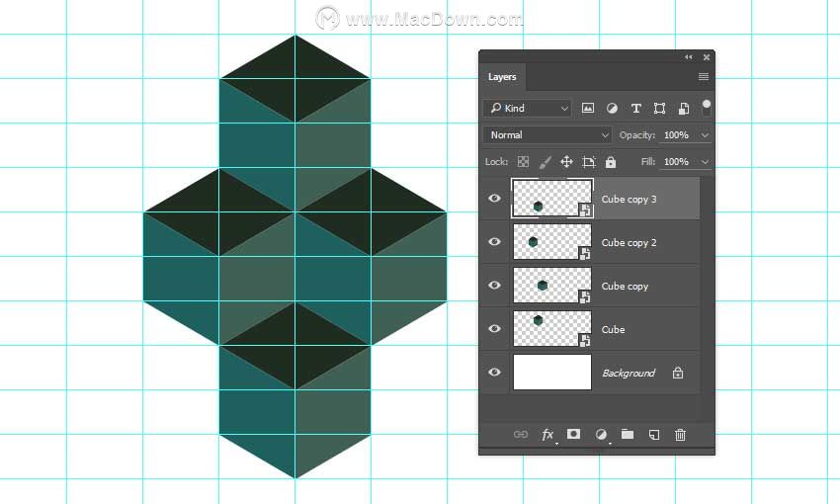Click the lock position move icon
The image size is (840, 504).
(x=566, y=162)
